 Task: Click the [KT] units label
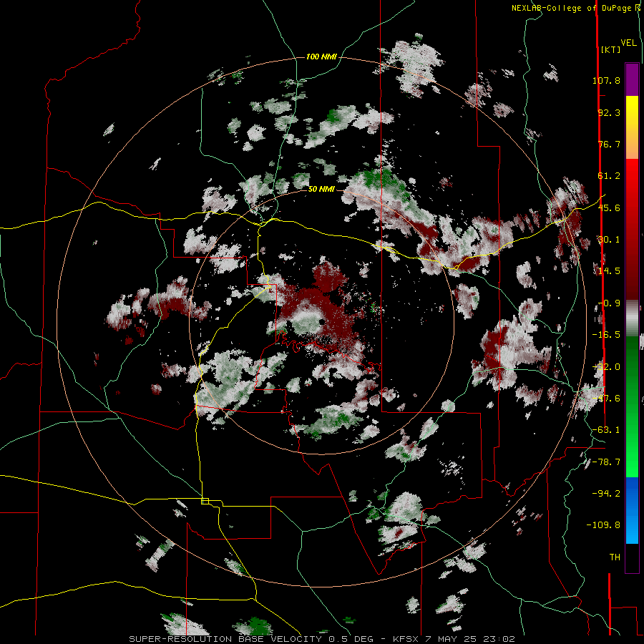611,49
